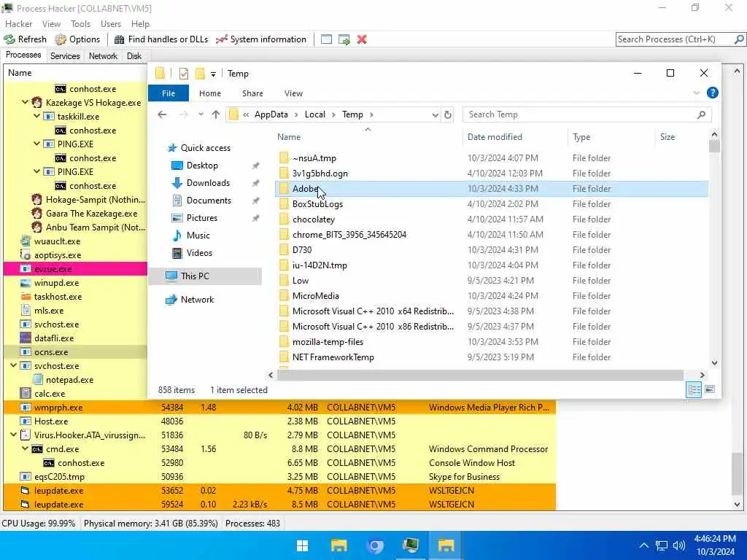Open the Share ribbon tab

pos(252,93)
